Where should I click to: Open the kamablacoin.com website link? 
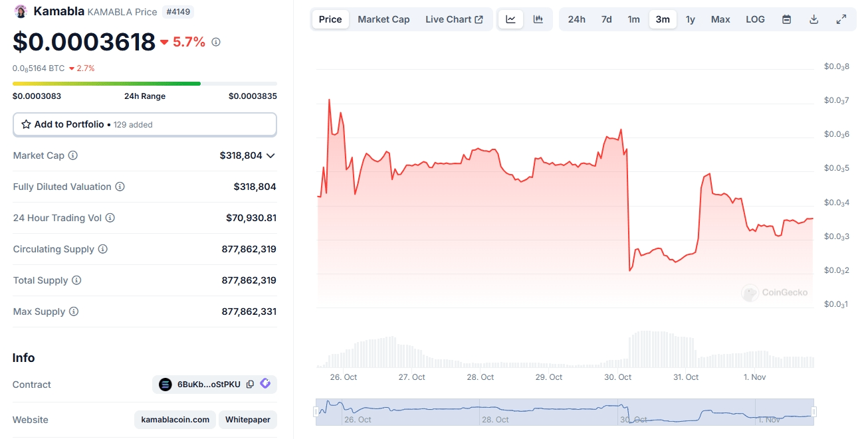[x=175, y=420]
